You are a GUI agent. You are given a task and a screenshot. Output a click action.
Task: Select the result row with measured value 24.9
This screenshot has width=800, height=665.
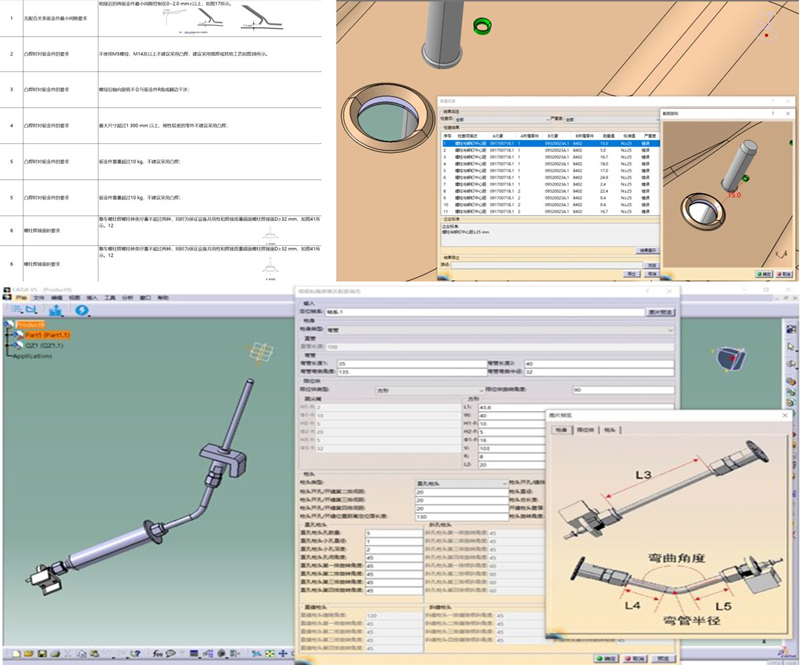551,178
